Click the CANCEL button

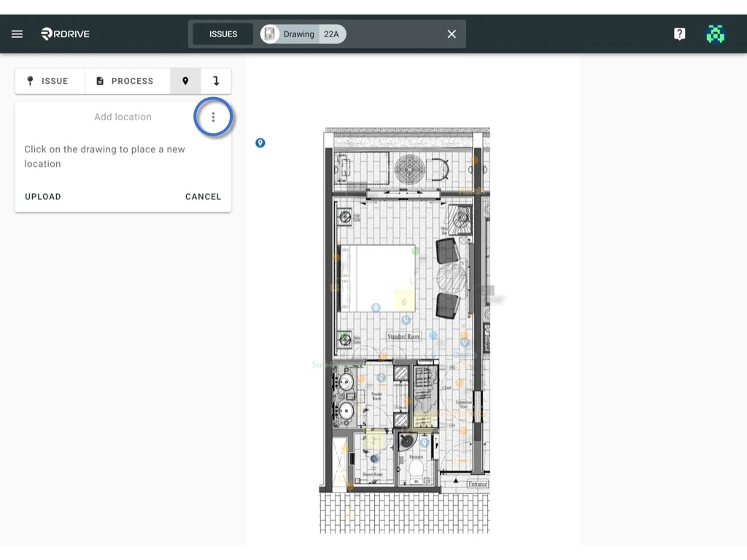203,197
